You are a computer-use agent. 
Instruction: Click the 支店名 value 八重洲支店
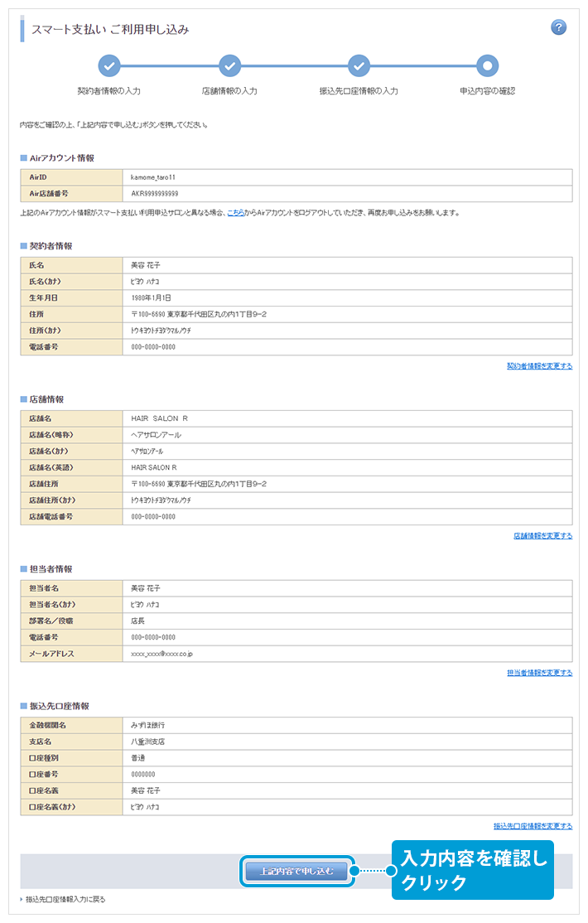148,742
